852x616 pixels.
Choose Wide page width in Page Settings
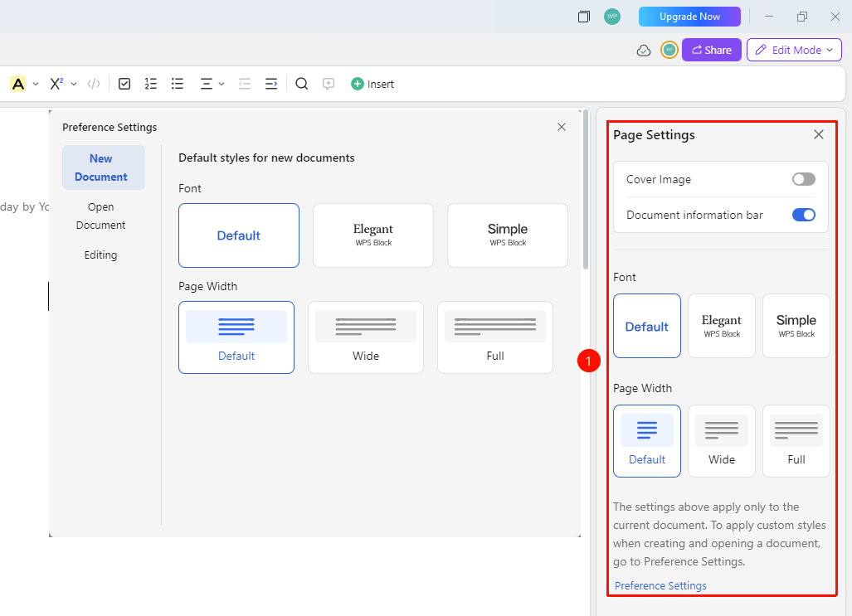[722, 441]
